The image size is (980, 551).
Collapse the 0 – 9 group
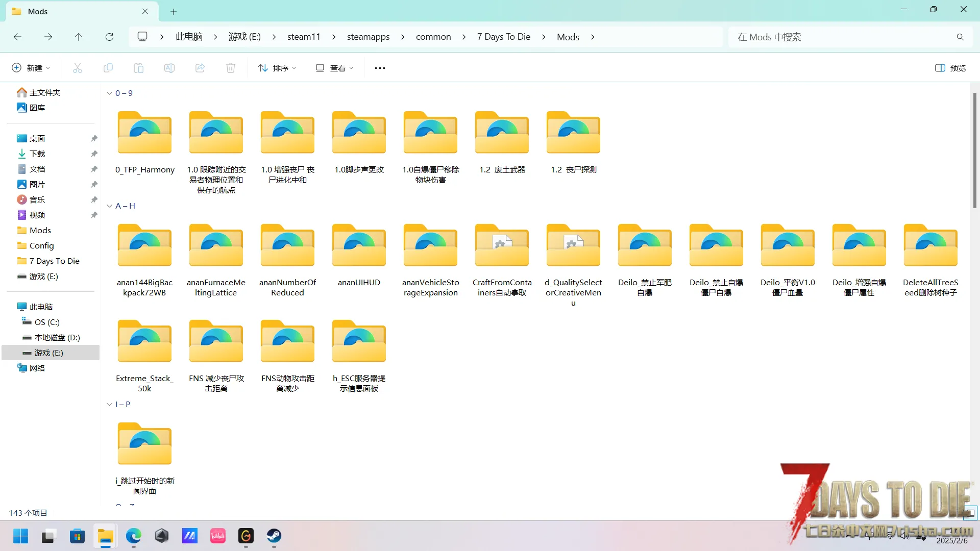click(x=109, y=93)
